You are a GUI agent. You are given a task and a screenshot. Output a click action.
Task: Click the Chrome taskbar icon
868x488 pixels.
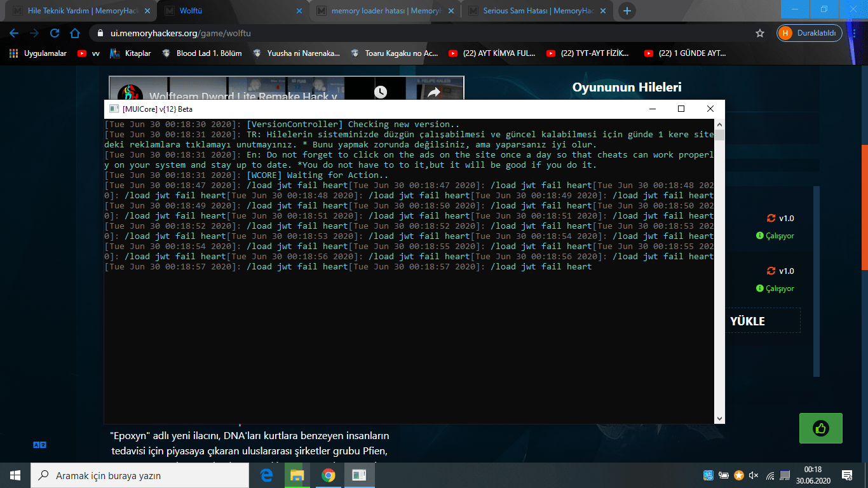328,475
